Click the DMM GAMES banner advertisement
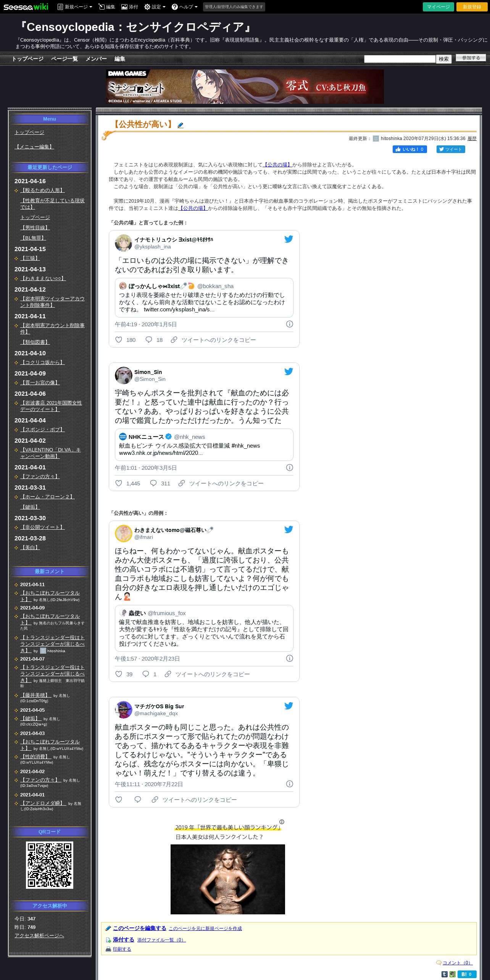The image size is (490, 980). (x=245, y=87)
